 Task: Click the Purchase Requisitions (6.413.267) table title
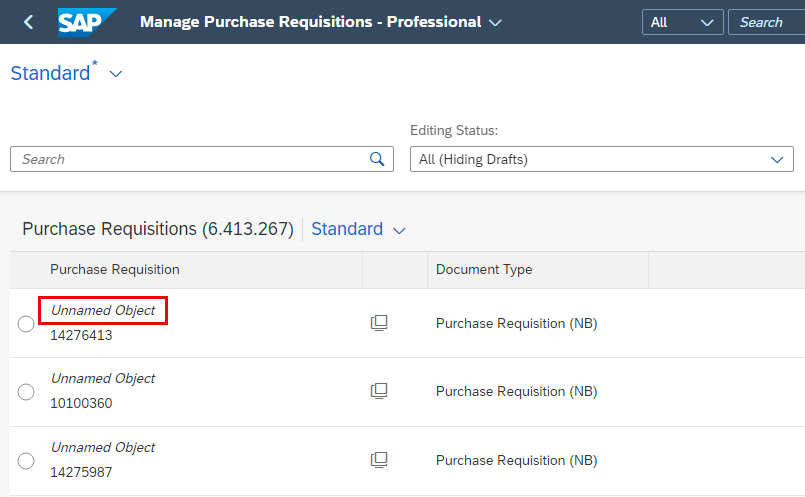pyautogui.click(x=158, y=229)
